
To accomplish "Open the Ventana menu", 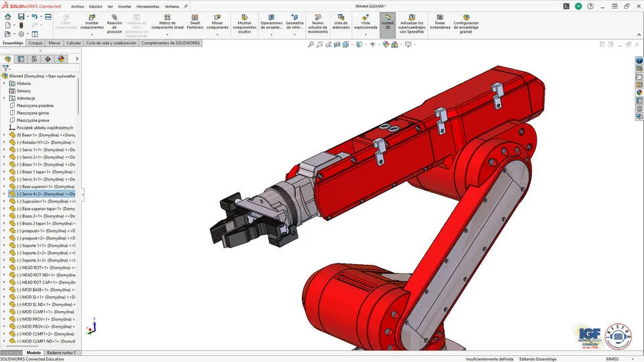I will [x=172, y=7].
